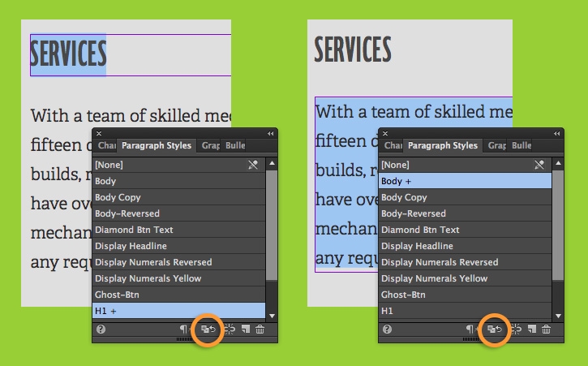
Task: Open Graphic Styles tab in right panel
Action: tap(496, 145)
